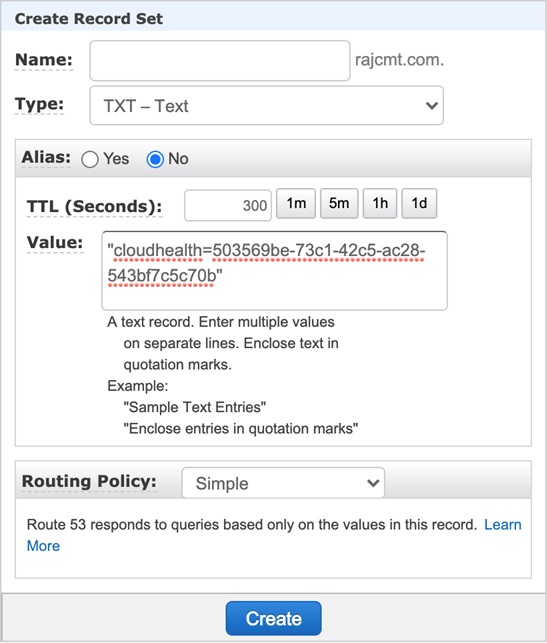
Task: Click the TTL seconds field showing 300
Action: click(228, 205)
